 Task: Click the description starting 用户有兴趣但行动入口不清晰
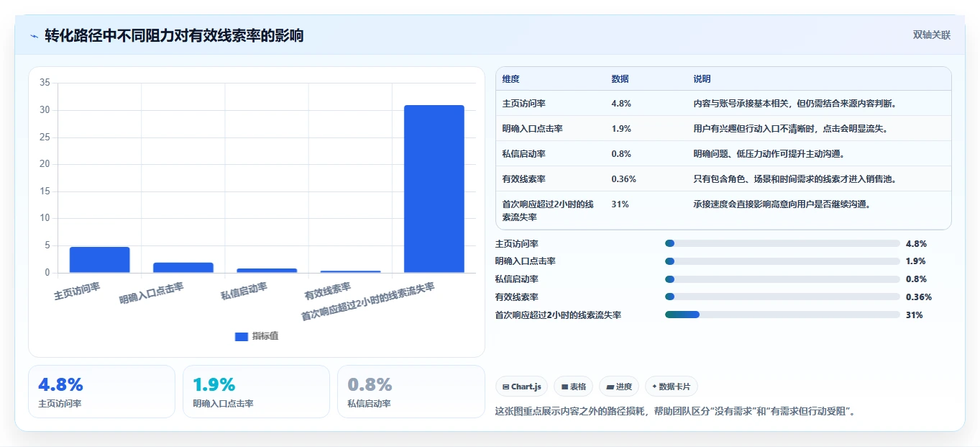pos(790,129)
